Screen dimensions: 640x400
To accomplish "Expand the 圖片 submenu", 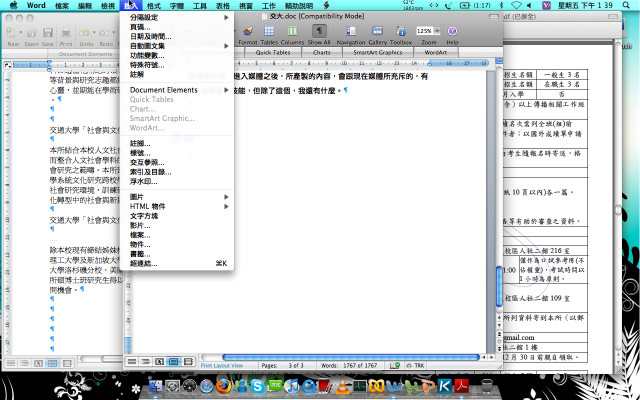I will [x=178, y=197].
